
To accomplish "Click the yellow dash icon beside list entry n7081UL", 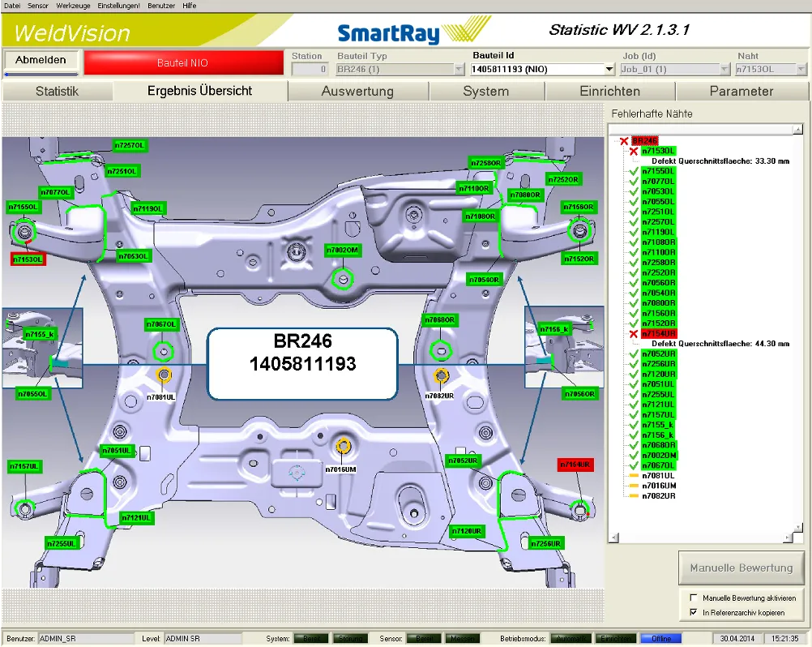I will [634, 476].
